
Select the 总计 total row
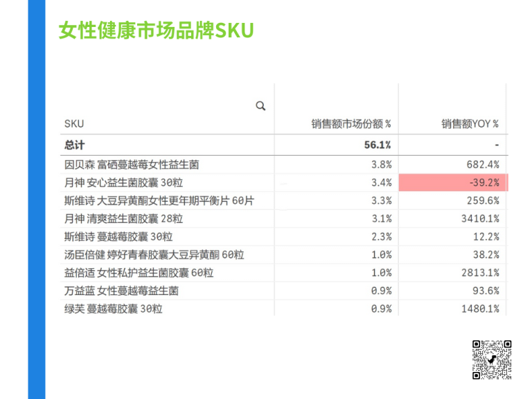pyautogui.click(x=284, y=145)
